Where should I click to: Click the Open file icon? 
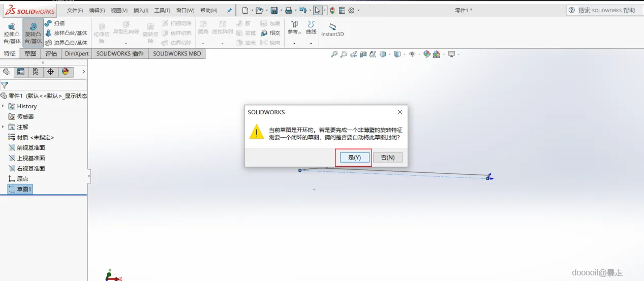[x=259, y=10]
